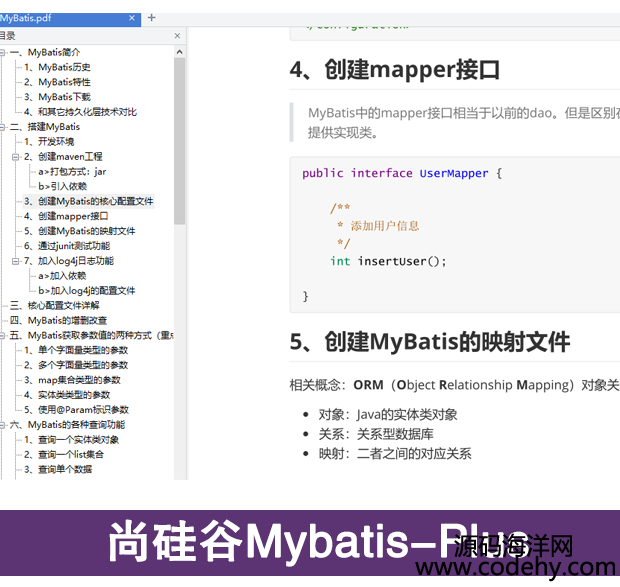Screen dimensions: 620x587
Task: Open 1、查询一个实体类对象 bookmark
Action: point(71,440)
